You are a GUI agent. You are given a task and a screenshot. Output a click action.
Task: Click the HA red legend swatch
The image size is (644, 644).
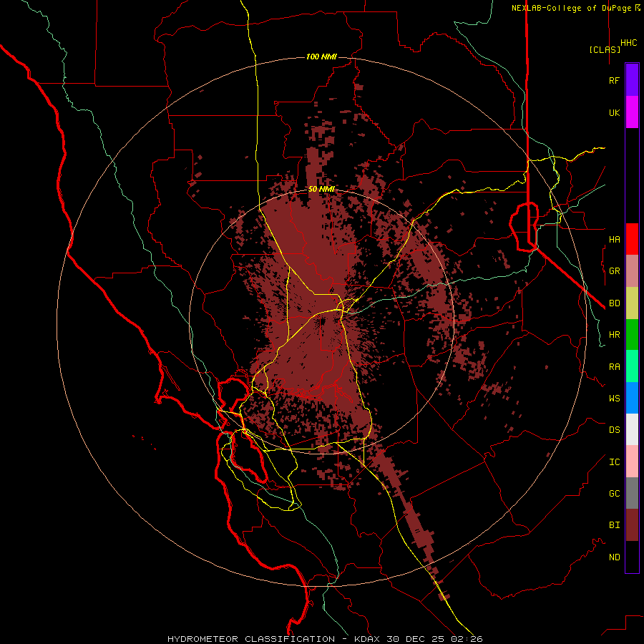(x=632, y=239)
